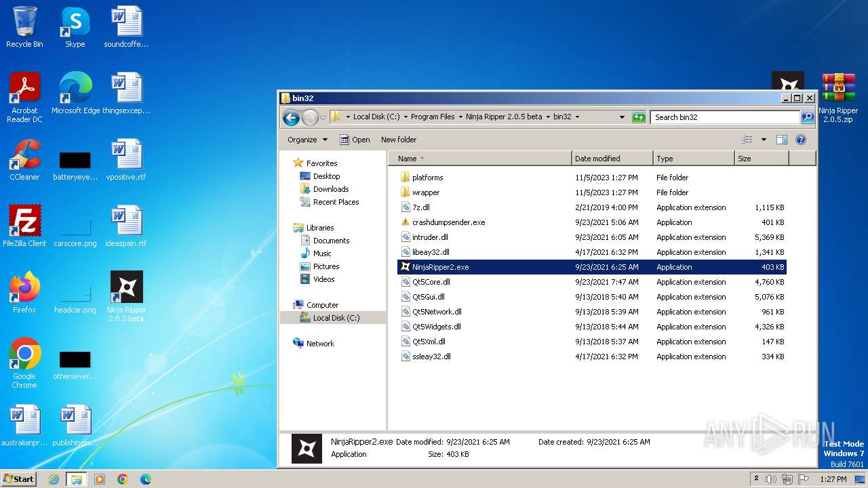Open Internet Explorer from the taskbar
The image size is (868, 488).
tap(54, 479)
